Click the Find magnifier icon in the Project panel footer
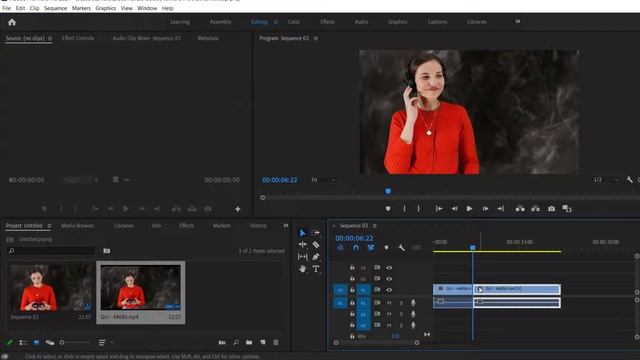This screenshot has width=640, height=360. point(236,342)
